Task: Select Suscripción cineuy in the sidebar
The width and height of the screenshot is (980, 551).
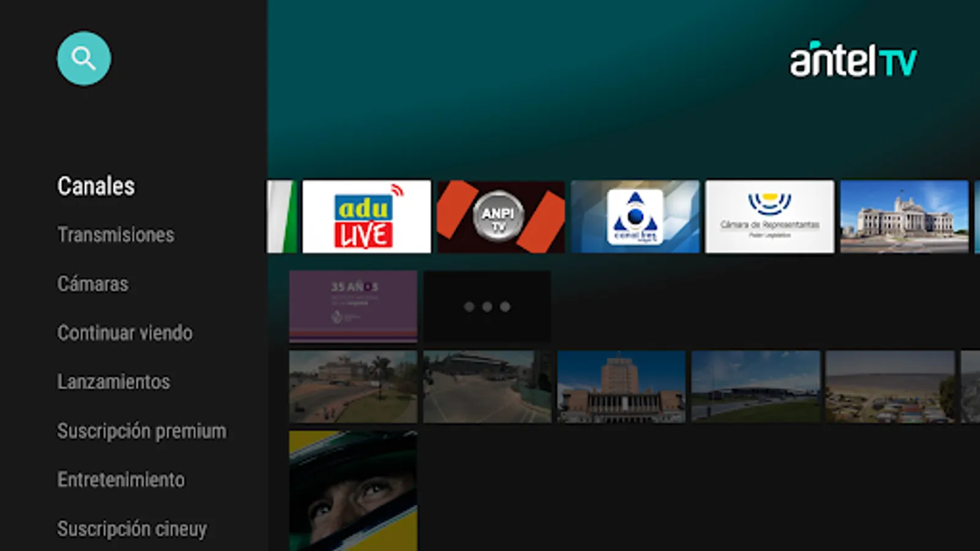Action: [132, 529]
